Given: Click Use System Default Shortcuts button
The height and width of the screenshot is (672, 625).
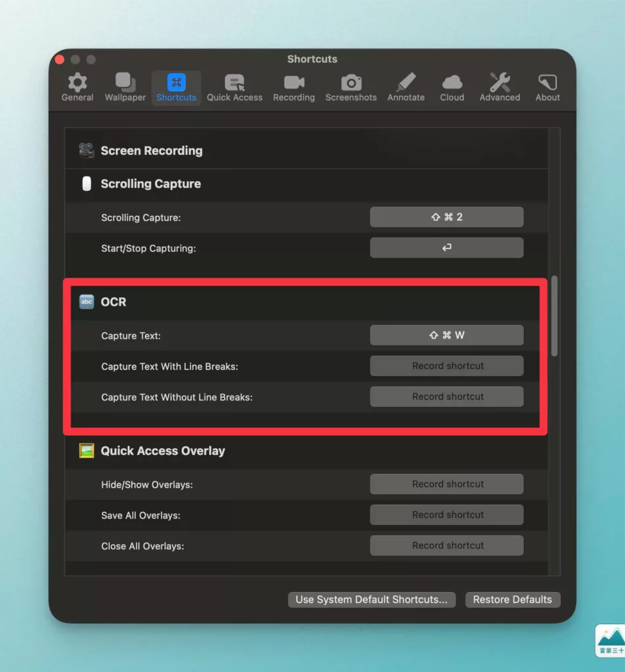Looking at the screenshot, I should [372, 600].
